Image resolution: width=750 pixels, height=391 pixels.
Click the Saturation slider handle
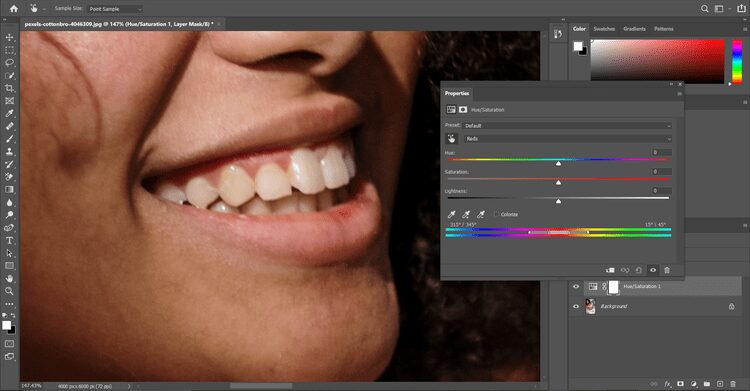(558, 182)
